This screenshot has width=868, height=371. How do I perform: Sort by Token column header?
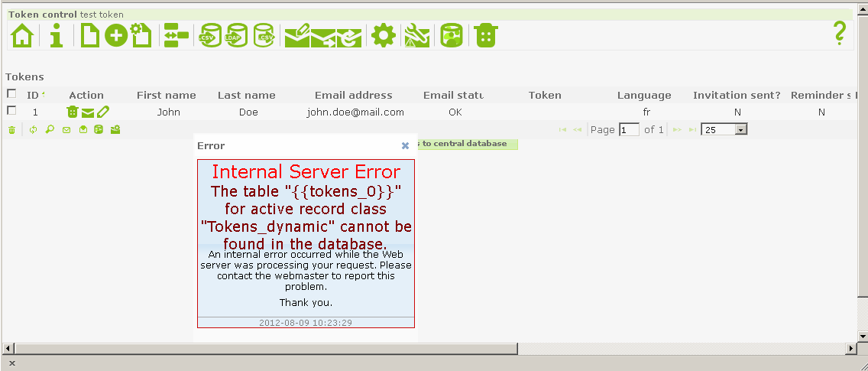[x=545, y=96]
